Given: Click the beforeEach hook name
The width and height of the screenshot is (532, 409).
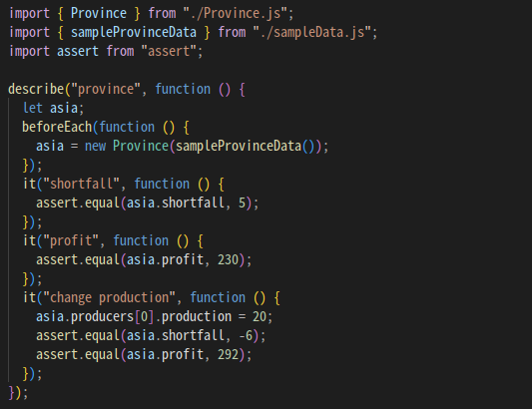Looking at the screenshot, I should (x=57, y=127).
